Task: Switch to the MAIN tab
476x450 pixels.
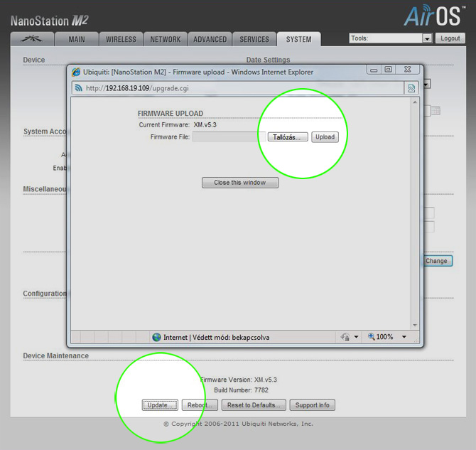Action: 77,39
